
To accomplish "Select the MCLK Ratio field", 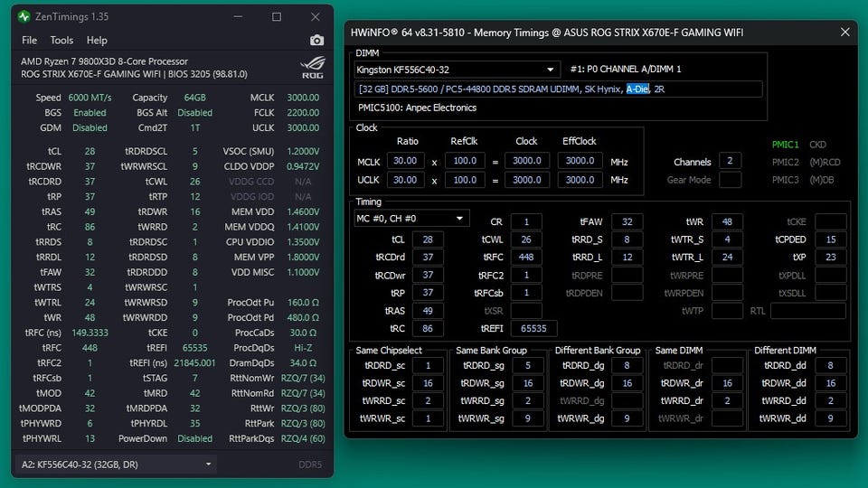I will pyautogui.click(x=402, y=161).
